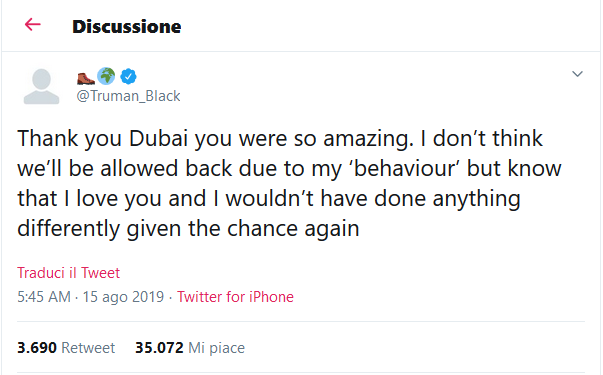Click the word 'anything' in the tweet

click(x=476, y=200)
